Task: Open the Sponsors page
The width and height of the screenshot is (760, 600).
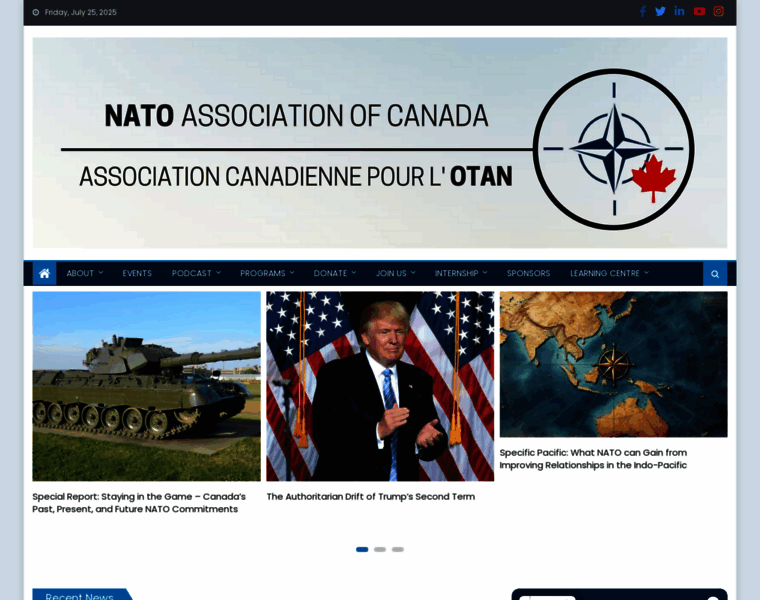Action: pos(528,273)
